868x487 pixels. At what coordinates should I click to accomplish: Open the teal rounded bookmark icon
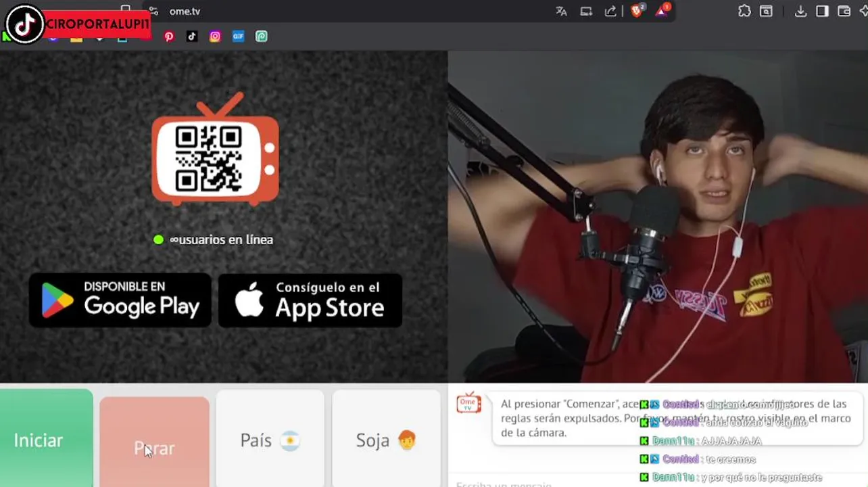[262, 37]
